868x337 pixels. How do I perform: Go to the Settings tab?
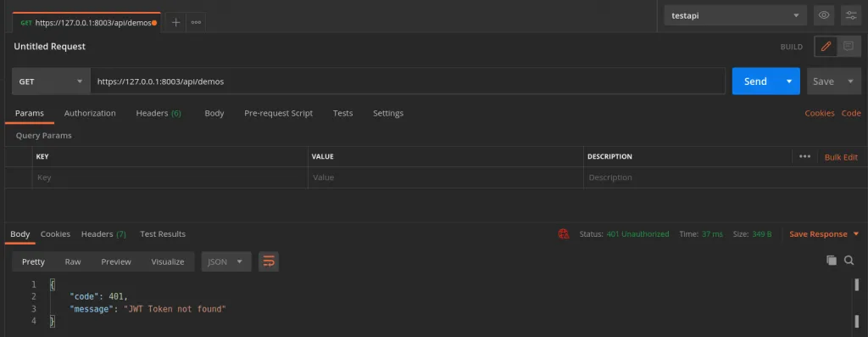point(388,113)
